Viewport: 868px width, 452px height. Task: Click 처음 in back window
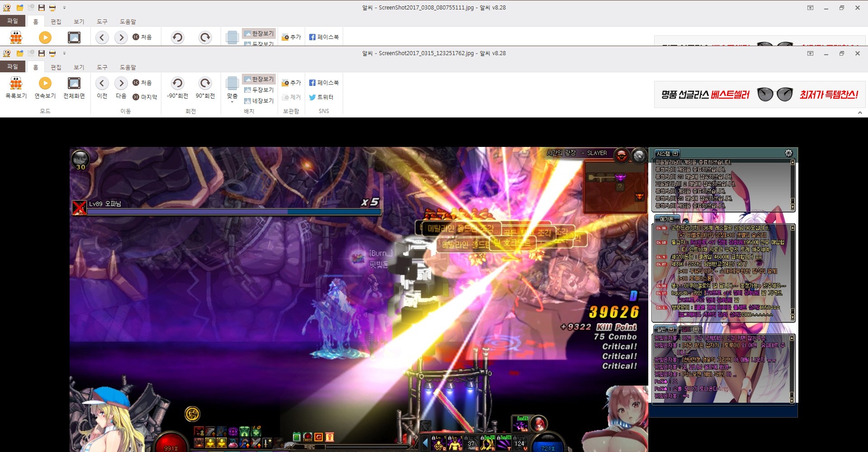tap(142, 37)
